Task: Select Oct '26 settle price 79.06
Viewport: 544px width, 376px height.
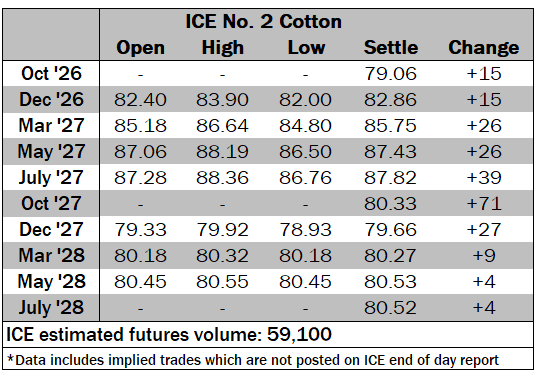Action: tap(390, 74)
